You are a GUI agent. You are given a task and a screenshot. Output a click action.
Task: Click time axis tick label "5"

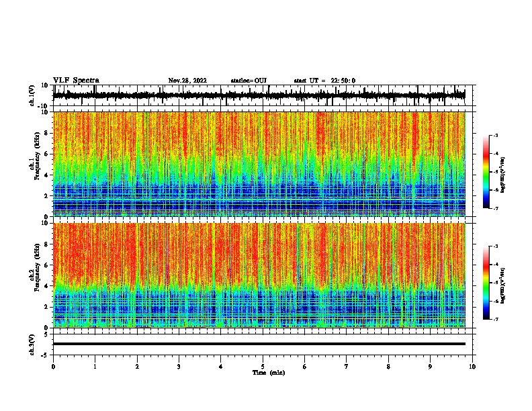[263, 367]
